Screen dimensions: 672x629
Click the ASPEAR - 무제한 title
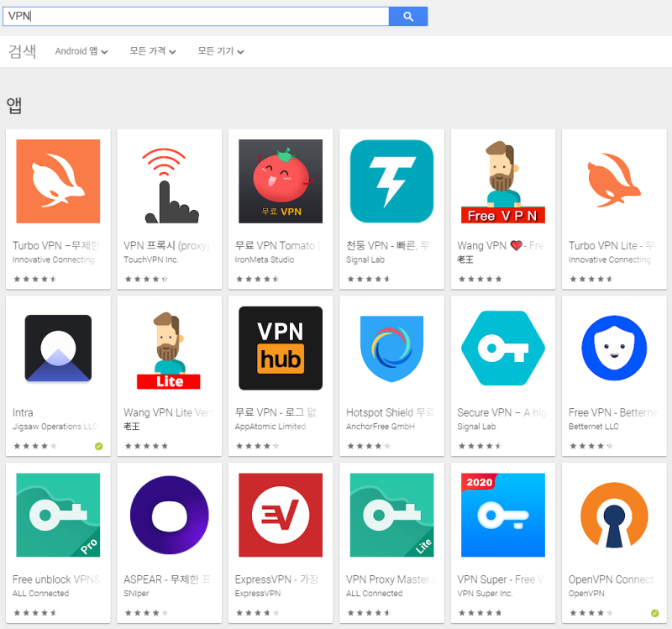click(x=167, y=579)
